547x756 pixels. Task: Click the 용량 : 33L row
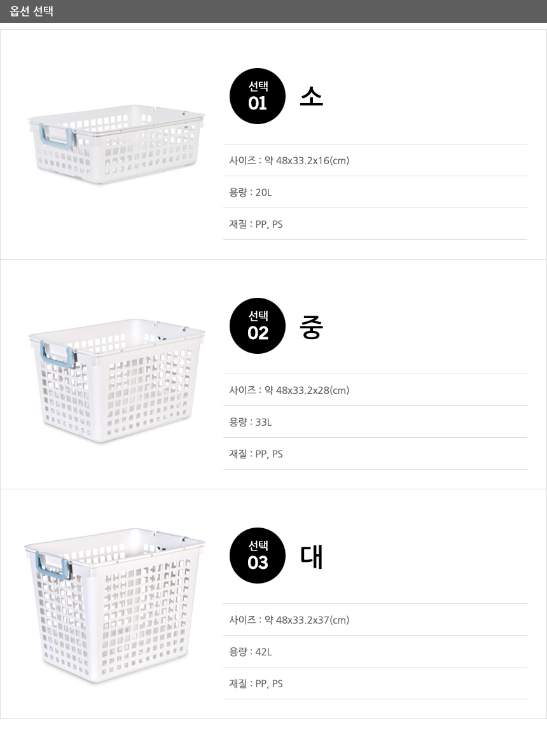[x=375, y=422]
